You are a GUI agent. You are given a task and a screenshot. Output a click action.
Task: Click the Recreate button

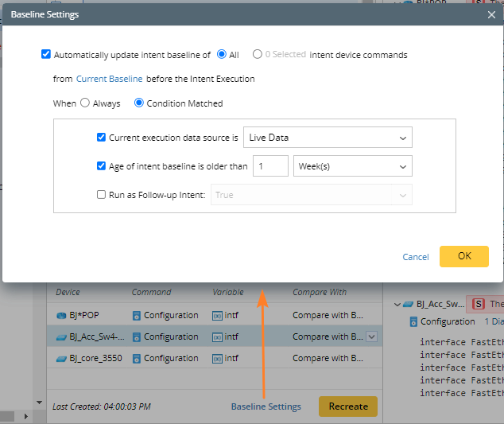click(348, 406)
